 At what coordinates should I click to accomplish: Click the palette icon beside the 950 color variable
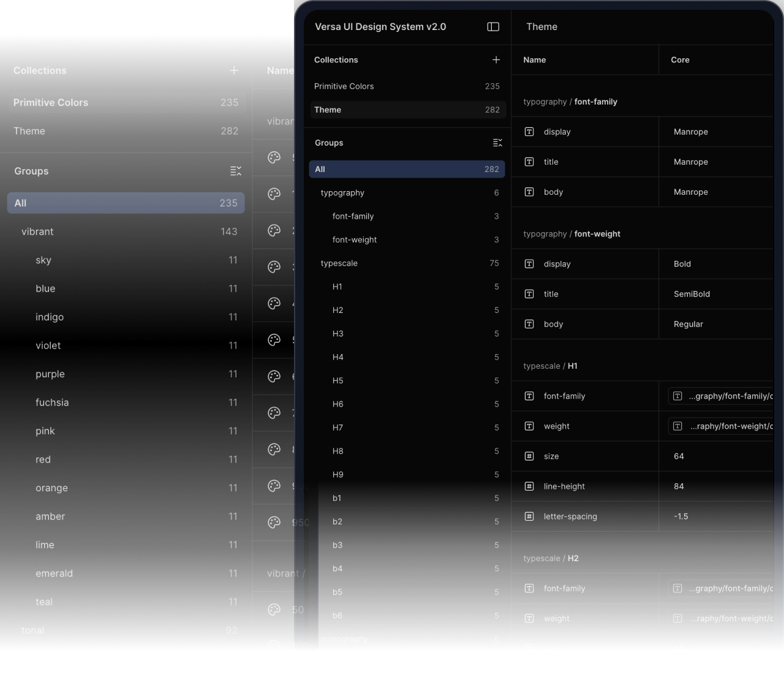pyautogui.click(x=274, y=522)
